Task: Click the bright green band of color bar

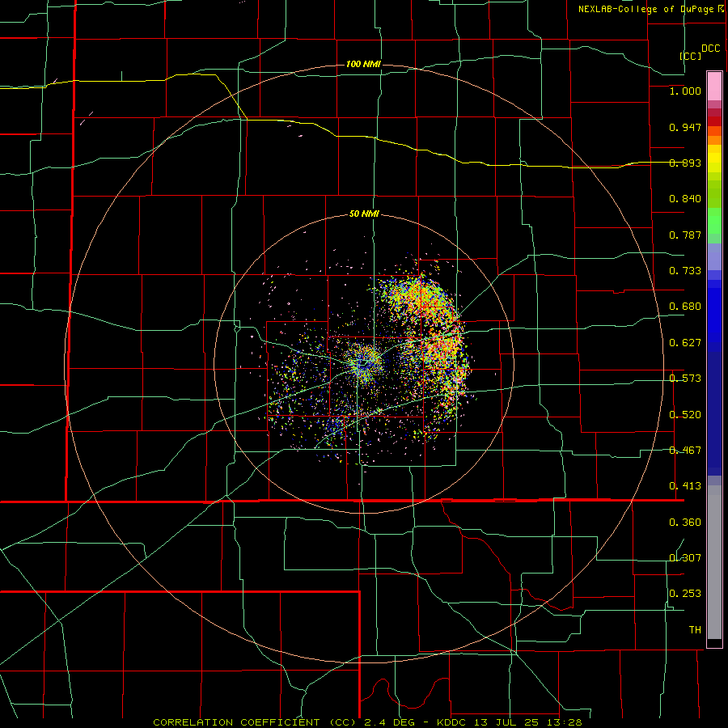Action: tap(714, 221)
